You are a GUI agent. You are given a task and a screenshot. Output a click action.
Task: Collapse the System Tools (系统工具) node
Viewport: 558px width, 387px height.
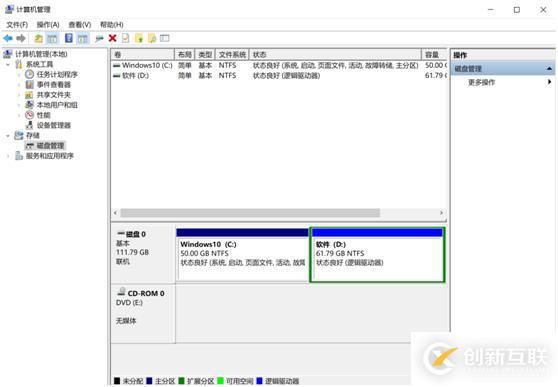click(8, 64)
